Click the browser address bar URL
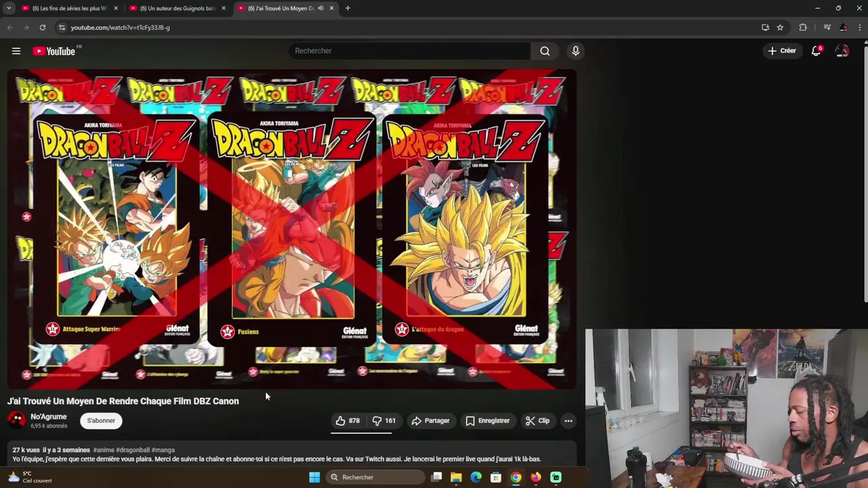 pos(120,28)
